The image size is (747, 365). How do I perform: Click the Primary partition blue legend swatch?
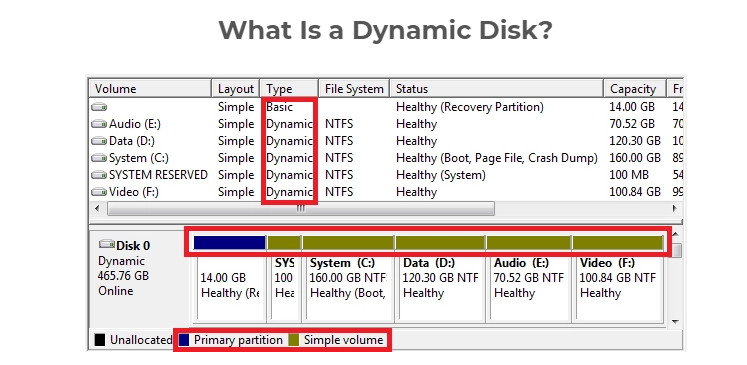(184, 340)
